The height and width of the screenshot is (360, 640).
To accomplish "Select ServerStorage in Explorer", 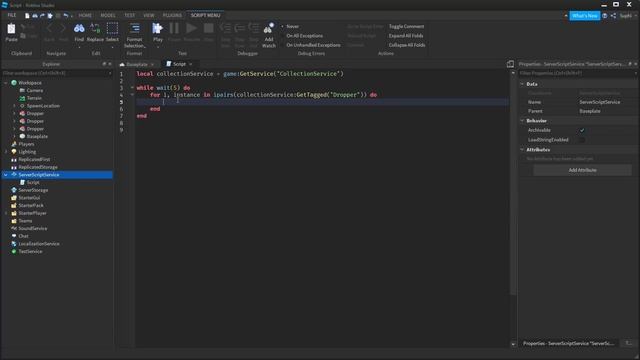I will coord(33,190).
